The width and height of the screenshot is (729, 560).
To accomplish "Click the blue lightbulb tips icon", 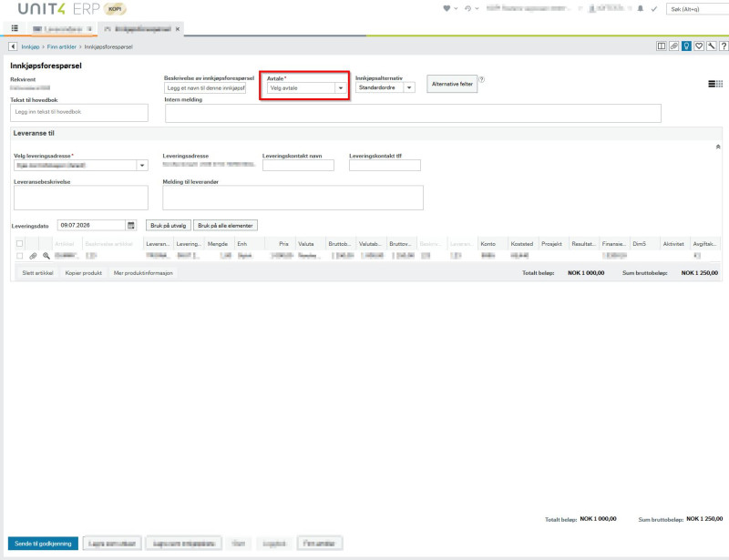I will (x=686, y=46).
